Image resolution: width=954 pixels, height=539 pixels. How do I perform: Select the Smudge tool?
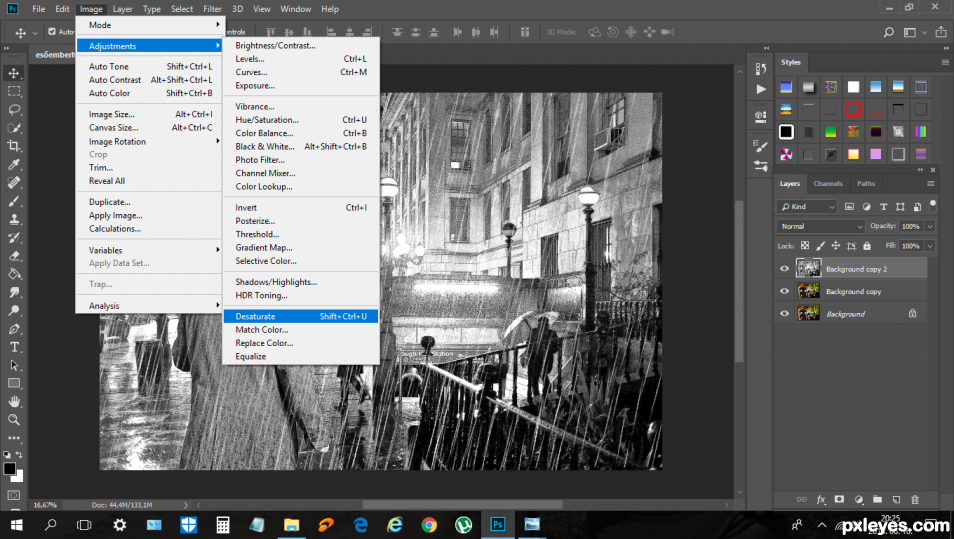pos(13,292)
